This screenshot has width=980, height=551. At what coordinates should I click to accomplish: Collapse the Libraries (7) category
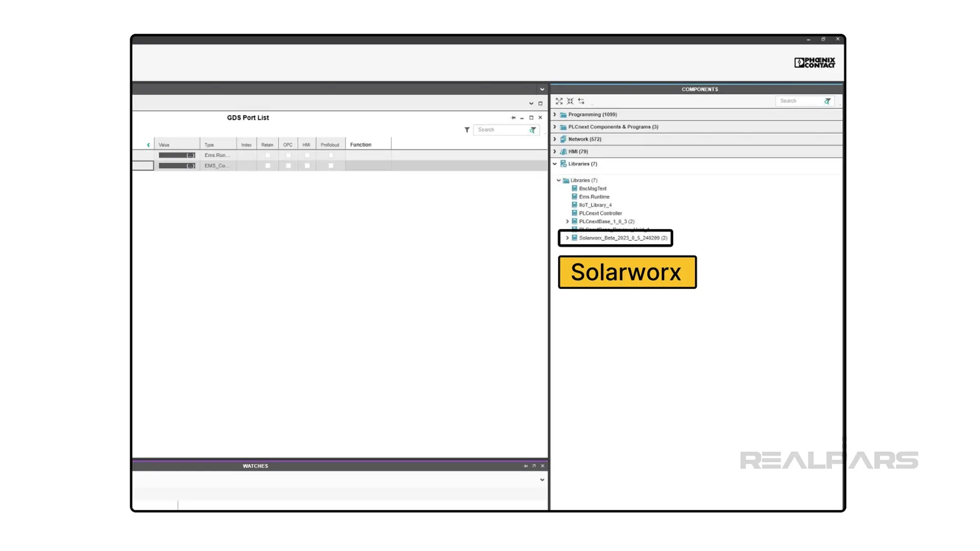[x=555, y=164]
